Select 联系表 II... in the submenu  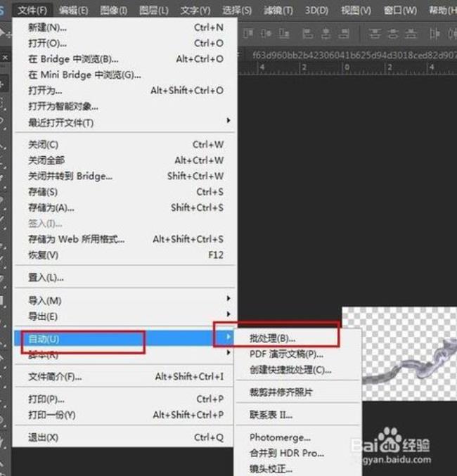pyautogui.click(x=298, y=415)
